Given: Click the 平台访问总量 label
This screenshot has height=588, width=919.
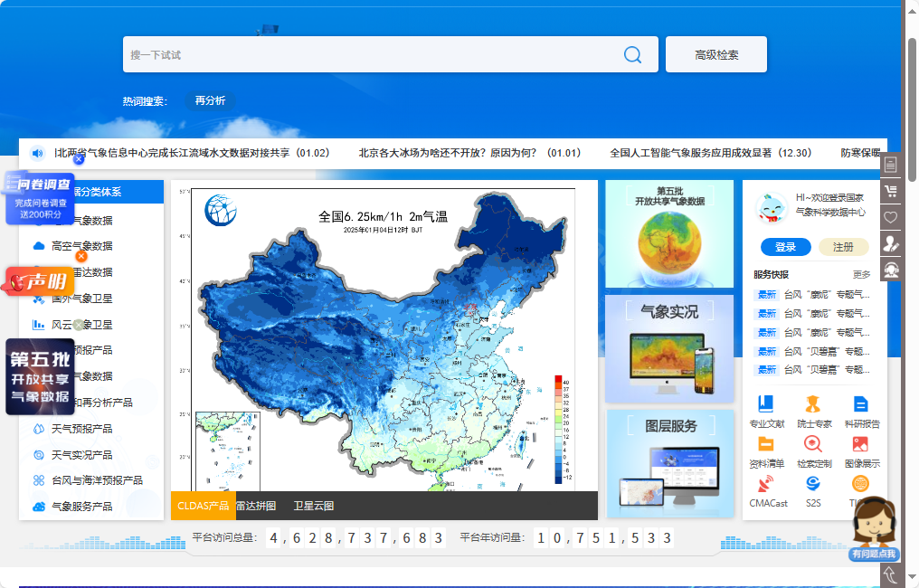Looking at the screenshot, I should point(224,537).
